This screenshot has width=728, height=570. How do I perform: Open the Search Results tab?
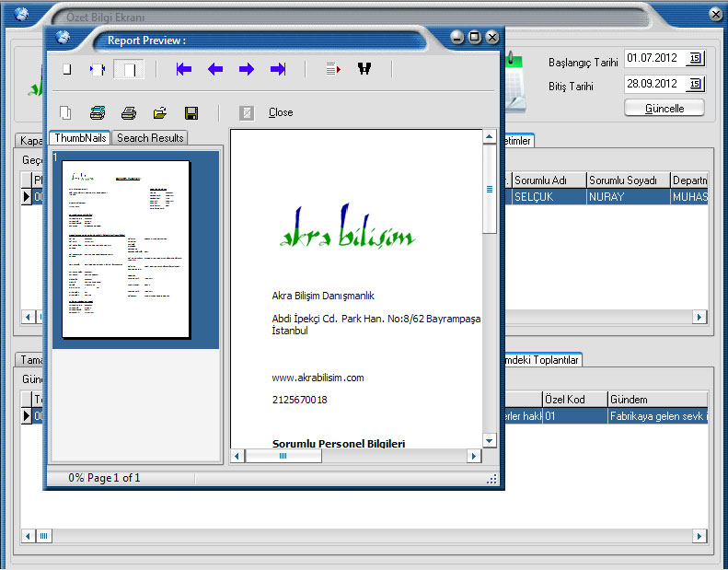150,138
